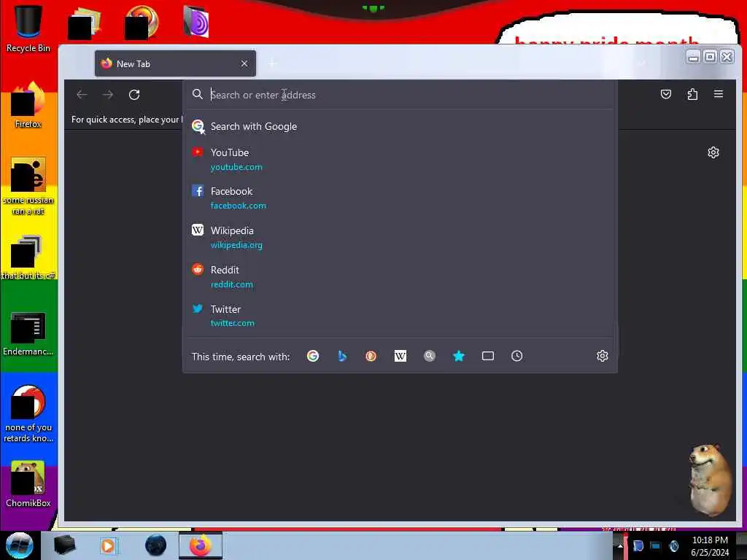Search this time with DuckDuckGo icon
Image resolution: width=747 pixels, height=560 pixels.
point(371,356)
